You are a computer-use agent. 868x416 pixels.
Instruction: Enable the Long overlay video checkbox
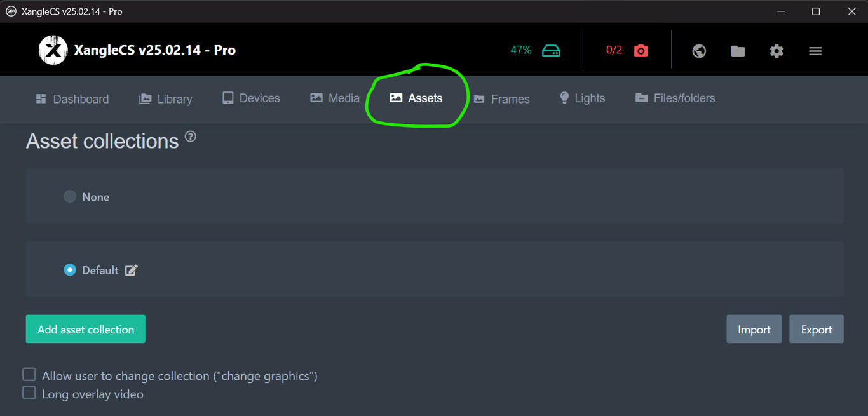coord(29,393)
